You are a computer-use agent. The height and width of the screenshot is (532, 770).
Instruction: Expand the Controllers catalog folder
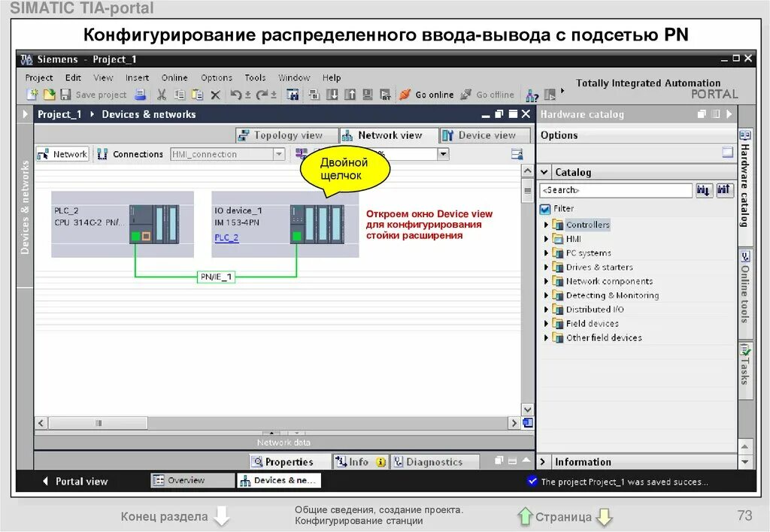(546, 225)
